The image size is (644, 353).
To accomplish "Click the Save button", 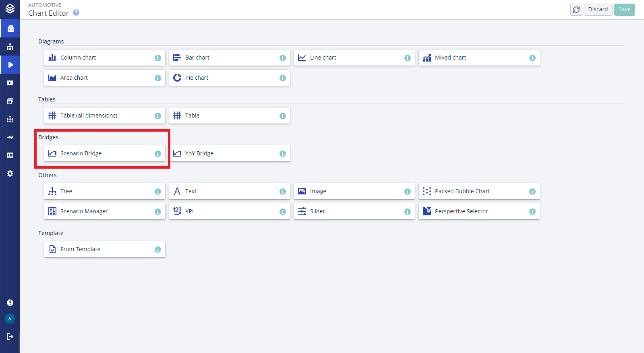I will click(x=624, y=10).
